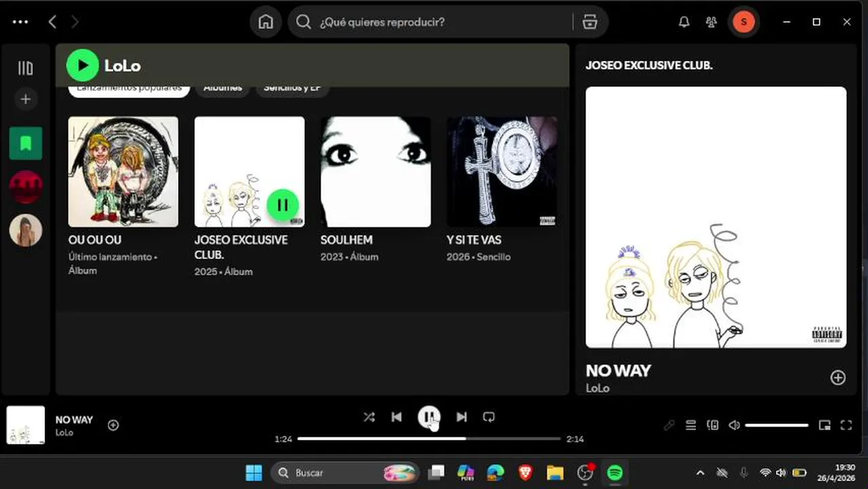Show hidden tray icons chevron
The width and height of the screenshot is (868, 489).
coord(700,473)
